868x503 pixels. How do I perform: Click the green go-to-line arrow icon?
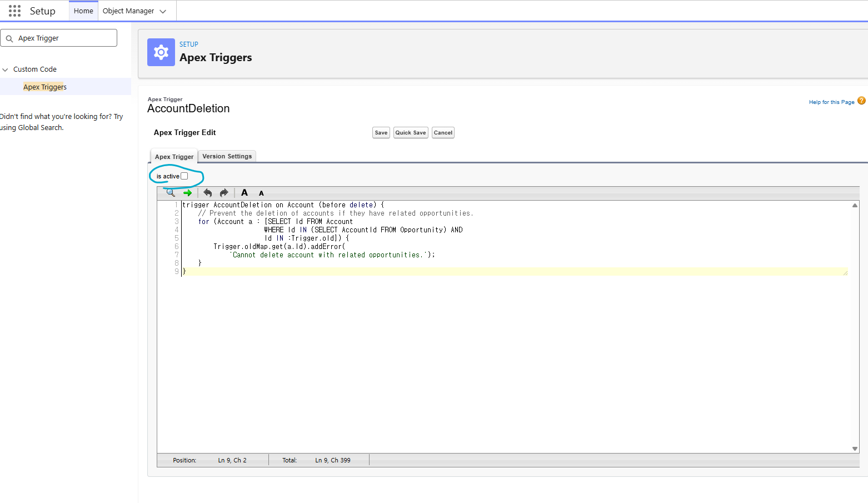pos(187,193)
